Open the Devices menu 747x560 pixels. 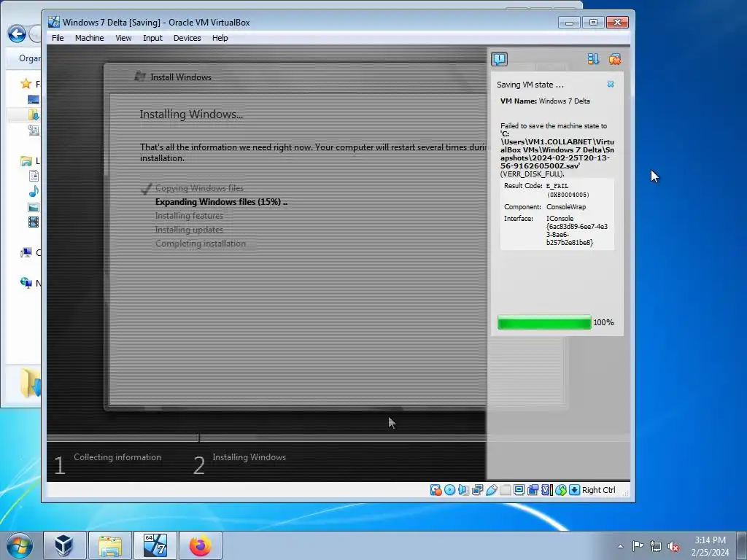pyautogui.click(x=187, y=38)
